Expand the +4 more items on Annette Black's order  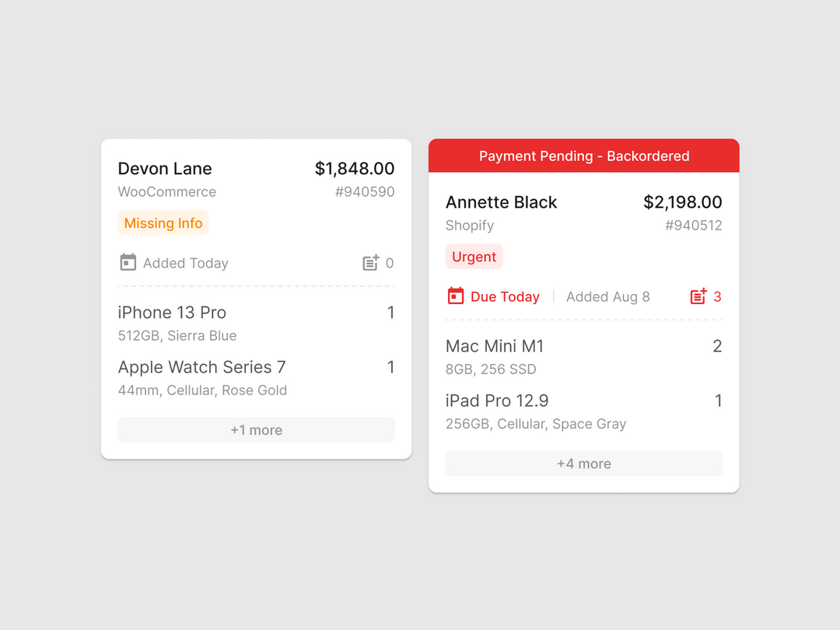tap(583, 463)
